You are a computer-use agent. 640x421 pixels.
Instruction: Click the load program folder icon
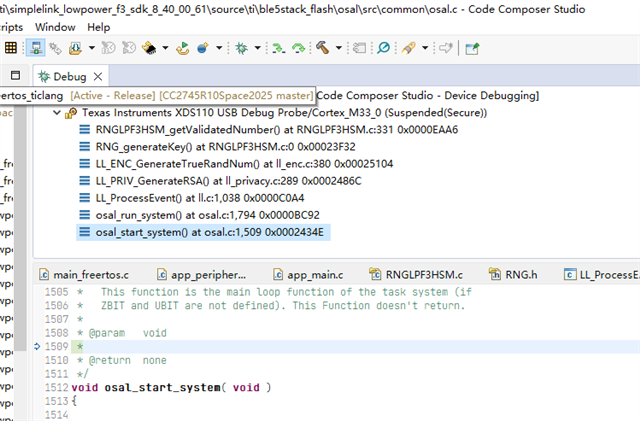(75, 48)
